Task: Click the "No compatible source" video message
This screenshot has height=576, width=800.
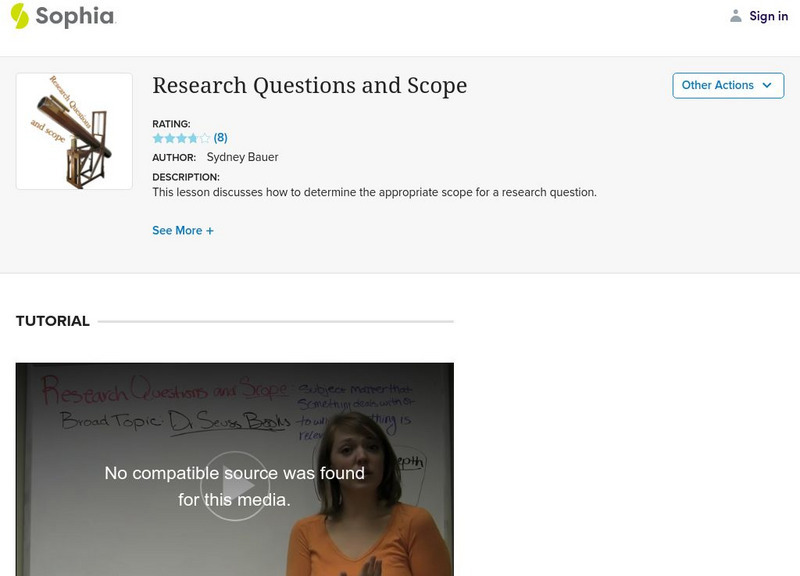Action: pos(235,485)
